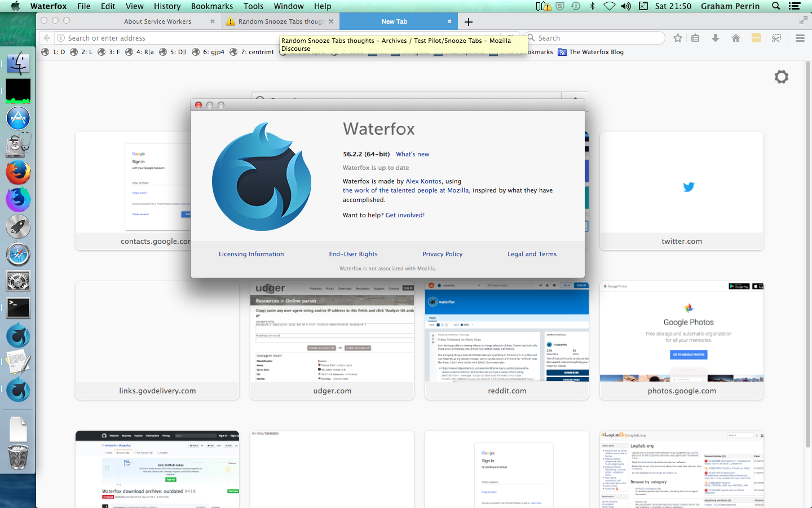Screen dimensions: 812x508
Task: Click the clipboard icon next to the star
Action: coord(695,38)
